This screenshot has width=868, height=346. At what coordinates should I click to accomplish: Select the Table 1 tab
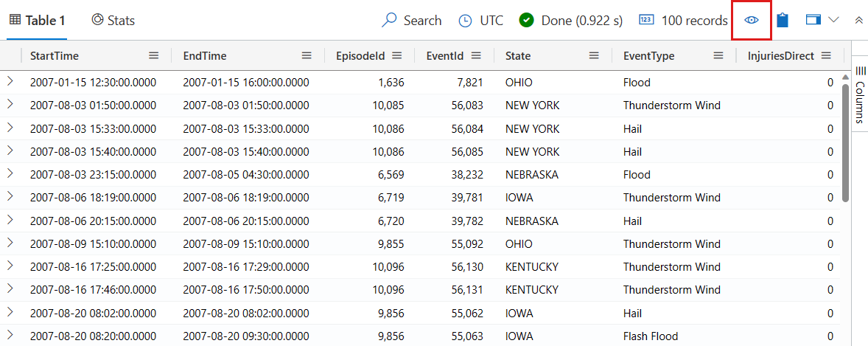point(42,21)
